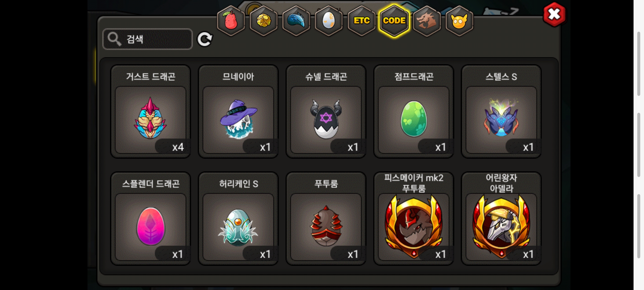Select the 거스트 드래곤 egg item

(x=151, y=111)
